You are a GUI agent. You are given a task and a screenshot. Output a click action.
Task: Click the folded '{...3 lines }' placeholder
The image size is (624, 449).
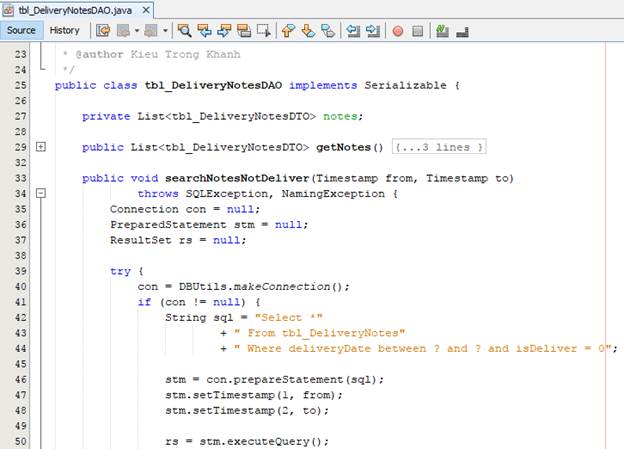(439, 147)
